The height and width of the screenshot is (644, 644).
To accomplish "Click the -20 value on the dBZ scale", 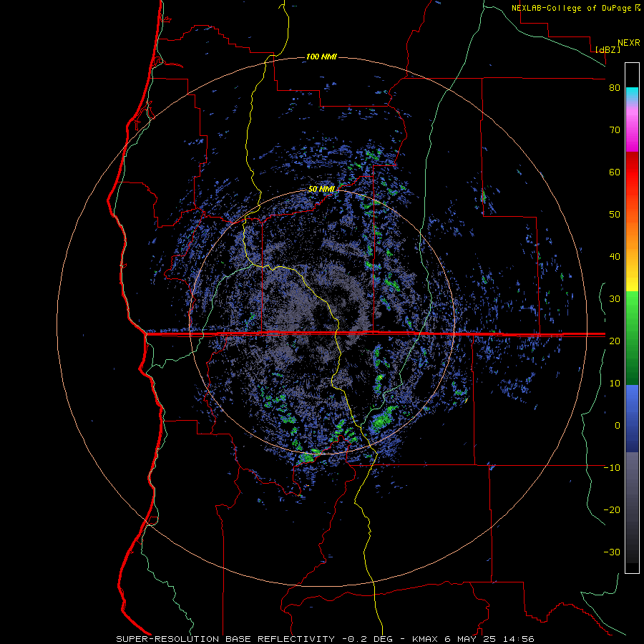I will (x=612, y=509).
